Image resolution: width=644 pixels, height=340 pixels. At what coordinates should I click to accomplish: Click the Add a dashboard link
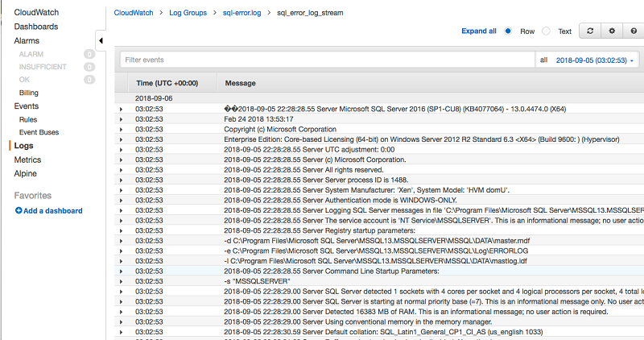[53, 210]
